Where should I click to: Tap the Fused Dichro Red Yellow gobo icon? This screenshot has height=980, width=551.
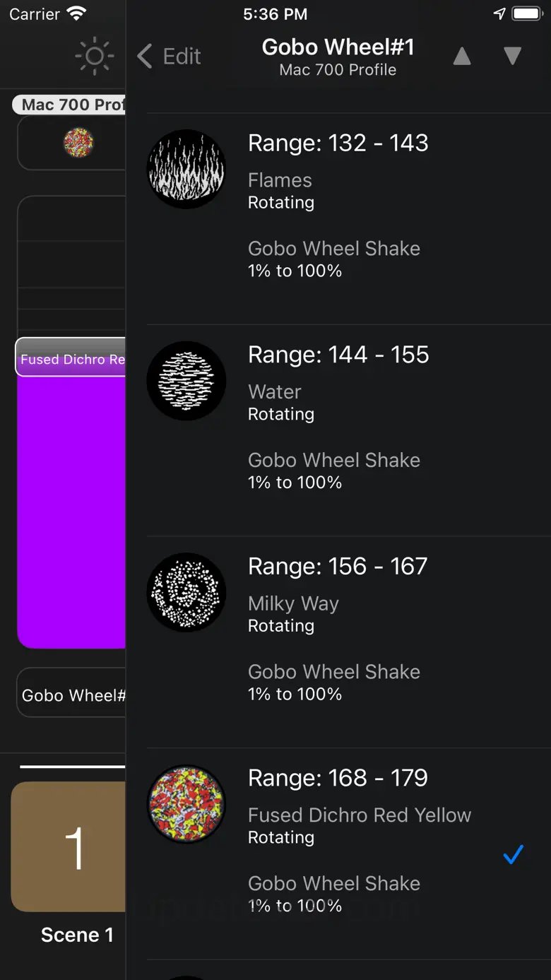186,804
